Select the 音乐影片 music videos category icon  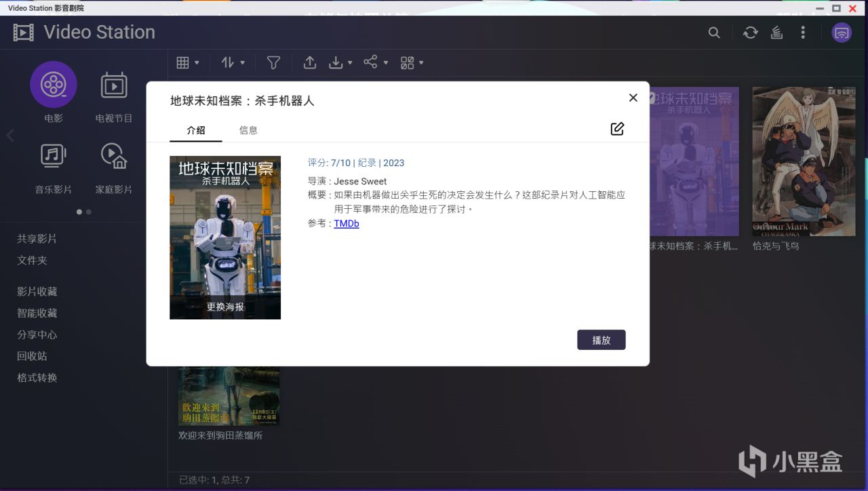click(54, 155)
